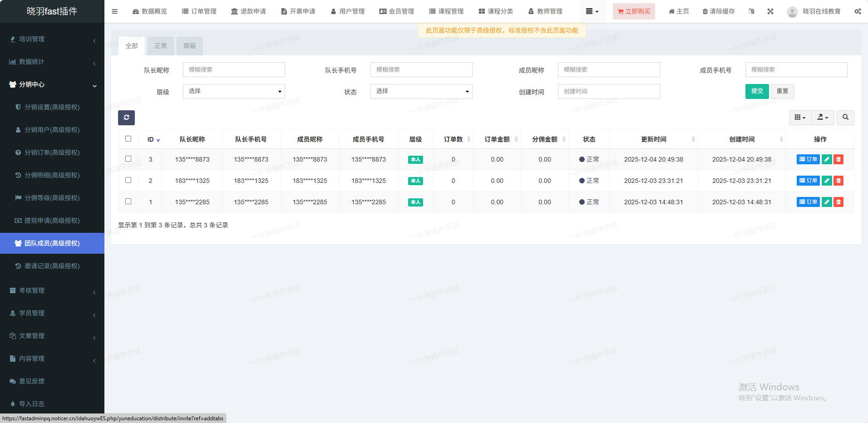Click the green 提交 button

pos(757,91)
